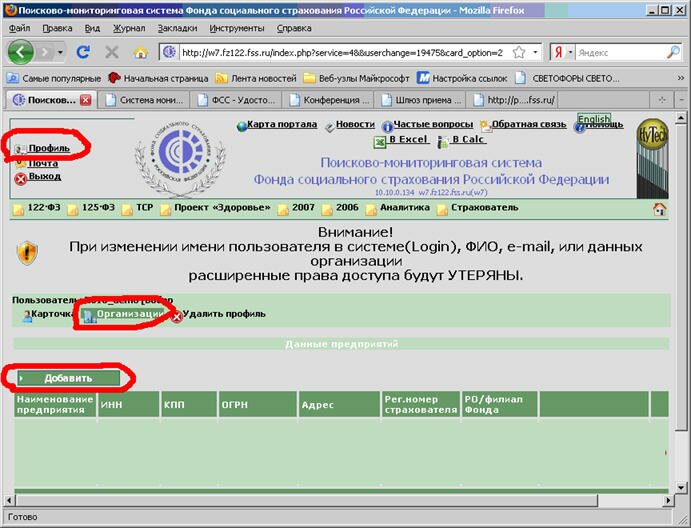Image resolution: width=691 pixels, height=528 pixels.
Task: Open the Журнал menu
Action: click(x=129, y=28)
